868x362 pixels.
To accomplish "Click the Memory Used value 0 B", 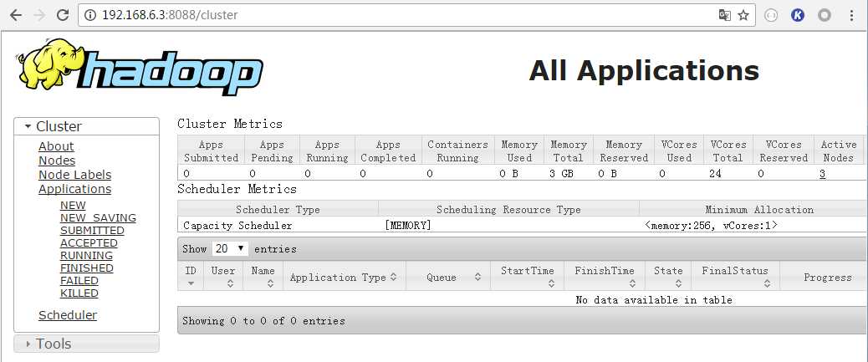I will [x=510, y=174].
